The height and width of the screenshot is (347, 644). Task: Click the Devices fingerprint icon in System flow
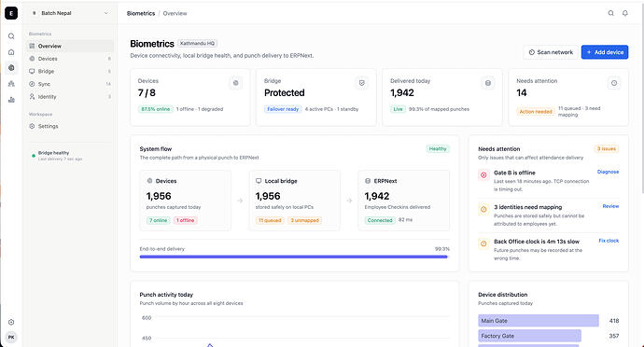tap(149, 181)
